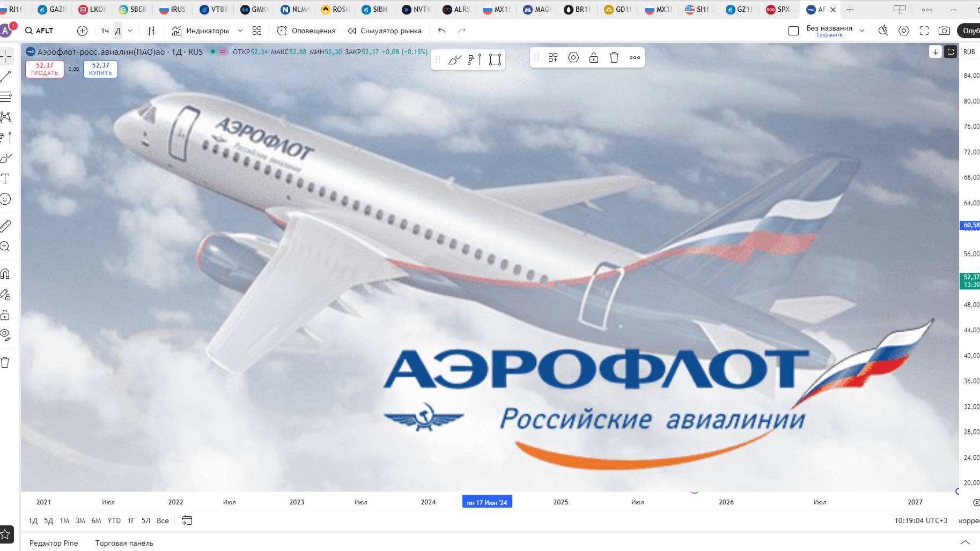
Task: Select the brush tool in left sidebar
Action: pos(5,158)
